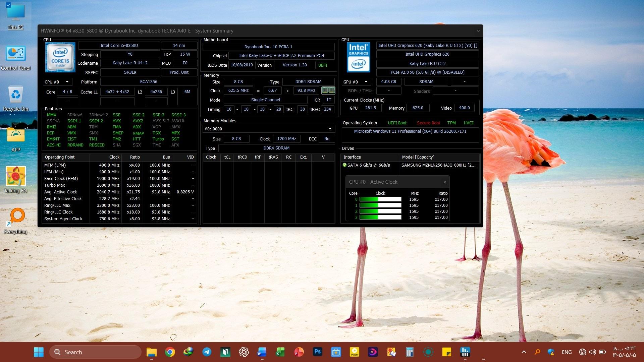Open network status tray icon
The width and height of the screenshot is (644, 362).
pos(583,352)
